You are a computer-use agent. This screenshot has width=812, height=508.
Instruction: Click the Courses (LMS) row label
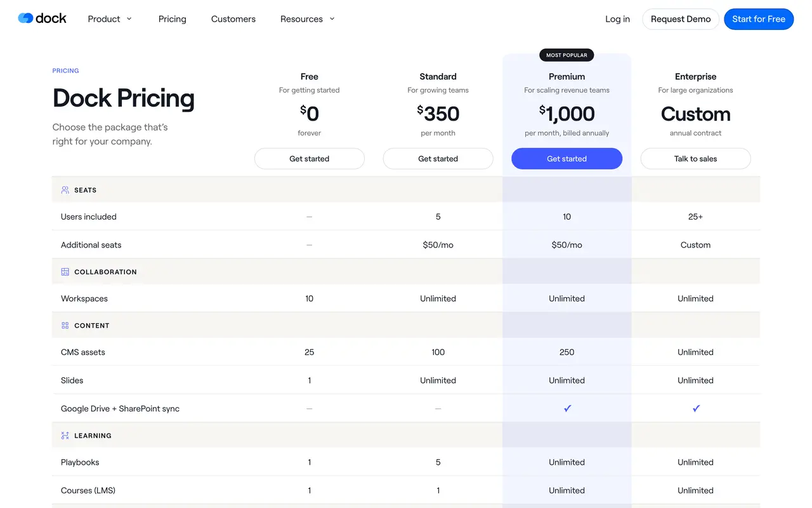88,490
